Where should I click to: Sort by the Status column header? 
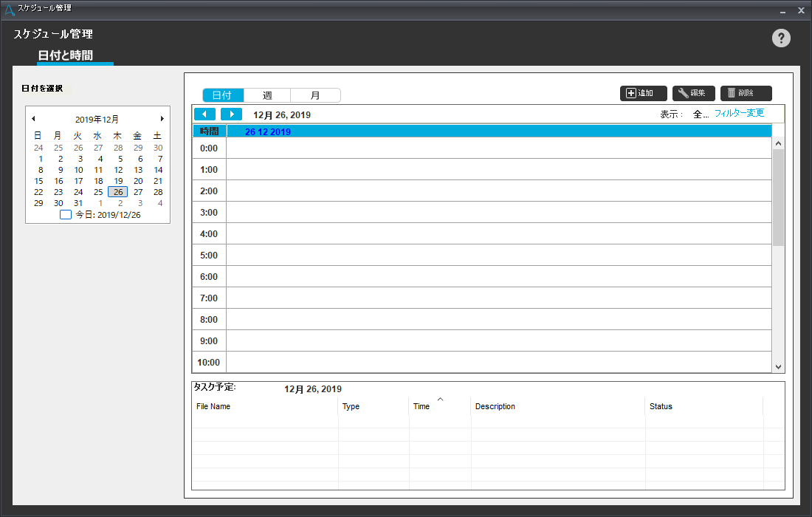[x=703, y=407]
